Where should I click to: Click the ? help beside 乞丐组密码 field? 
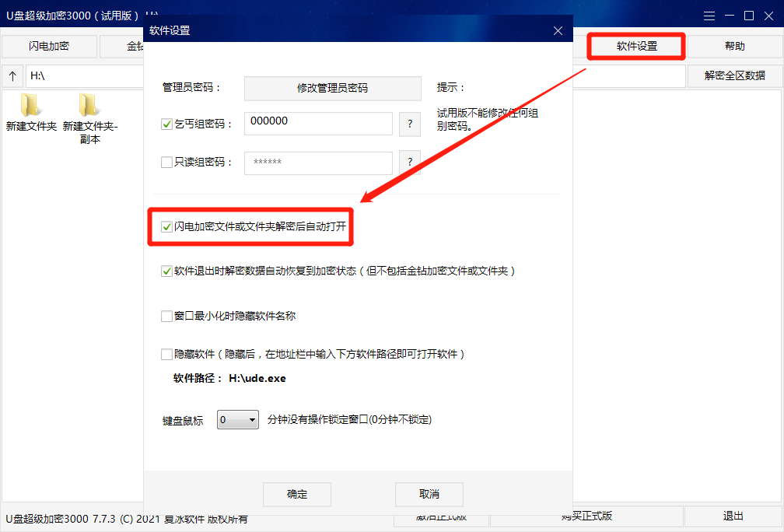point(410,124)
